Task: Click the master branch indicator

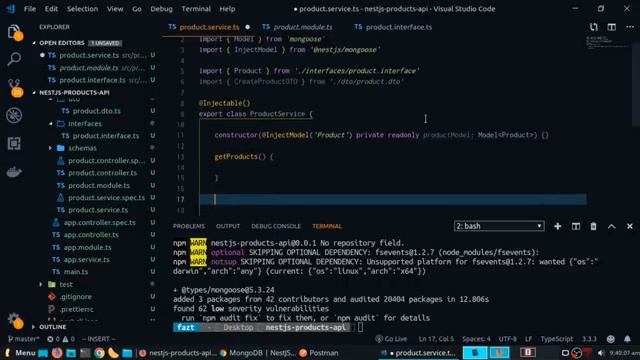Action: click(x=23, y=339)
